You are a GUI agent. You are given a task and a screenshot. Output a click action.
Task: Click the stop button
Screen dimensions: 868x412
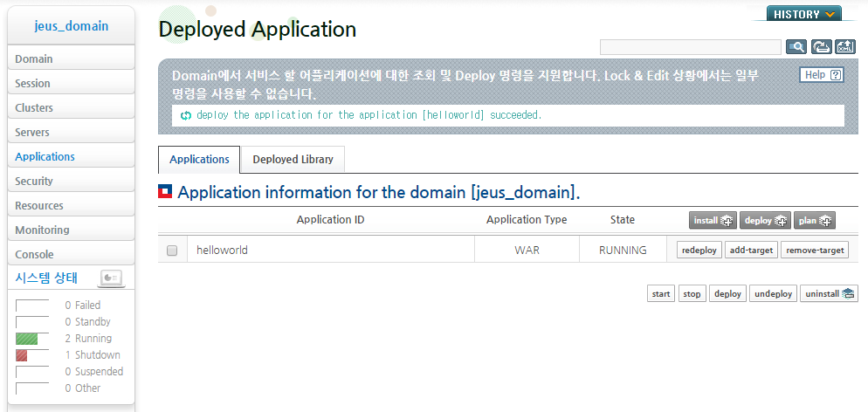[692, 293]
